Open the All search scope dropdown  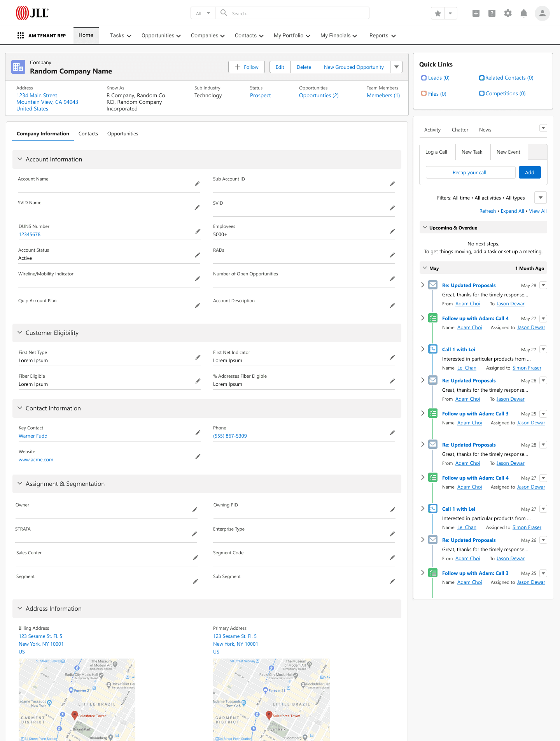click(203, 13)
